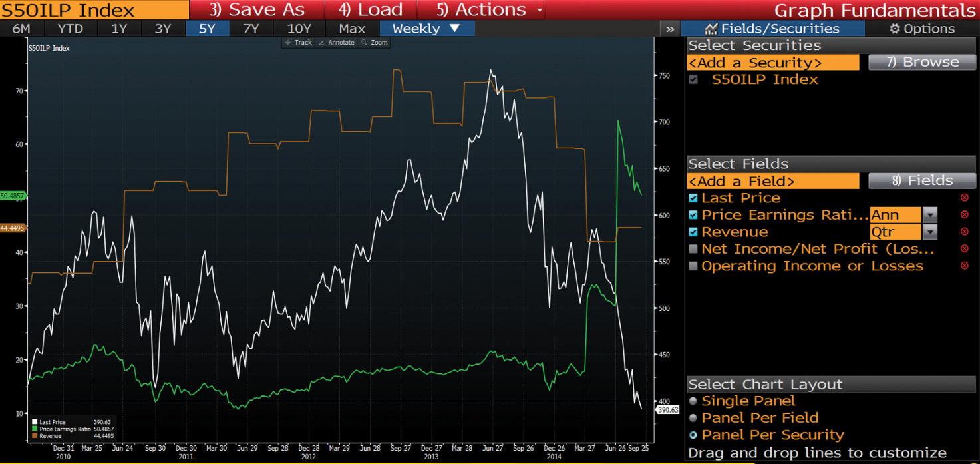Expand the toolbar with the chevron arrows
This screenshot has width=980, height=464.
click(x=670, y=28)
